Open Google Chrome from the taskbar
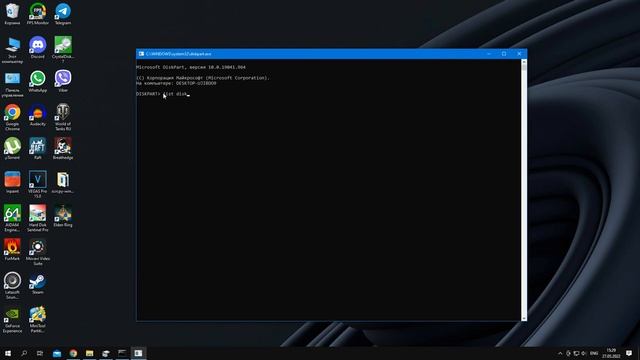Viewport: 640px width, 360px height. pos(73,353)
